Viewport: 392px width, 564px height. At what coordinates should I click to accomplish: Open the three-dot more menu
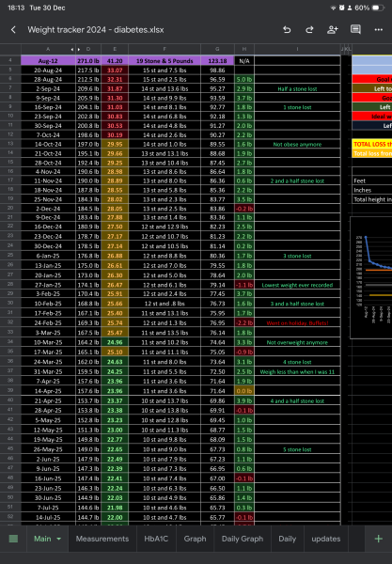[378, 30]
